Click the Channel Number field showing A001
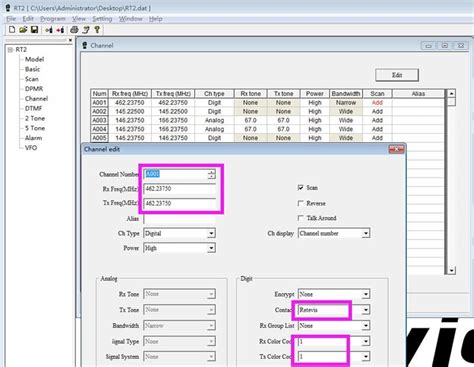The width and height of the screenshot is (474, 367). [176, 174]
